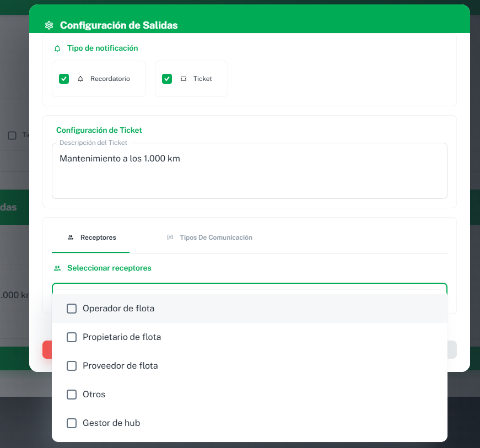Uncheck the Recordatorio checkbox

[64, 79]
